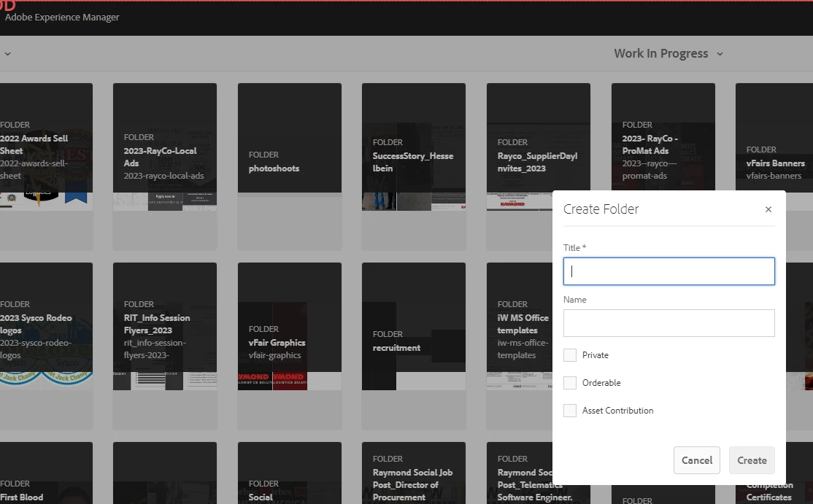This screenshot has height=504, width=813.
Task: Click into the Title input field
Action: [668, 271]
